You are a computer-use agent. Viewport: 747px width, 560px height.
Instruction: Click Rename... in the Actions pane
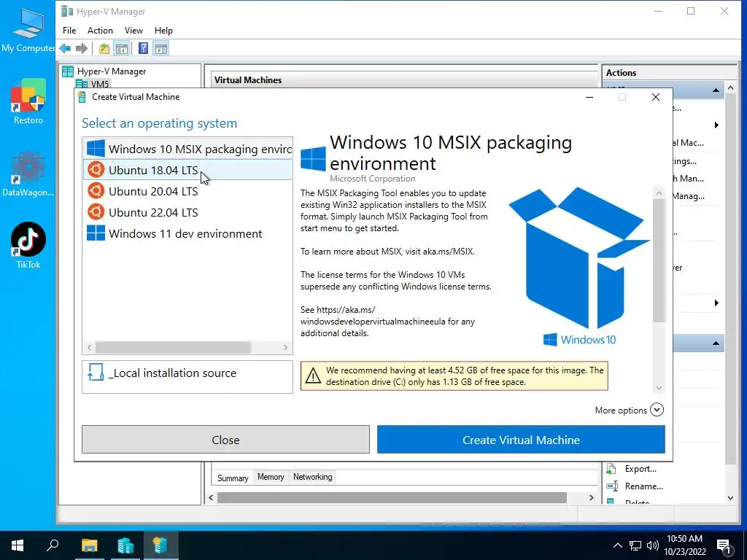[x=643, y=486]
